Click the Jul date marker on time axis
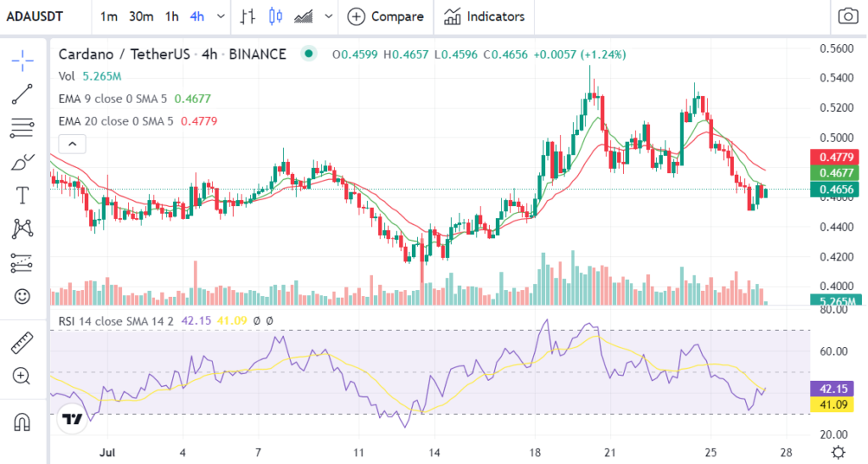Screen dimensions: 868x464 click(x=108, y=452)
